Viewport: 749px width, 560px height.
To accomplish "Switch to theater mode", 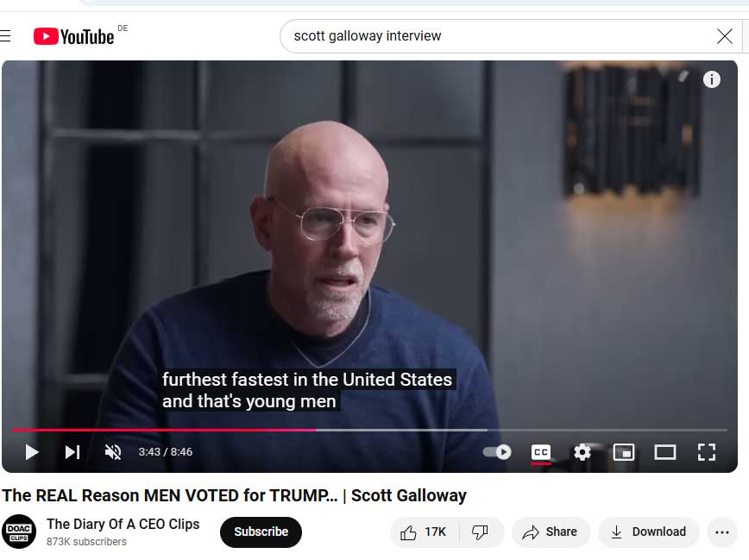I will pyautogui.click(x=665, y=452).
